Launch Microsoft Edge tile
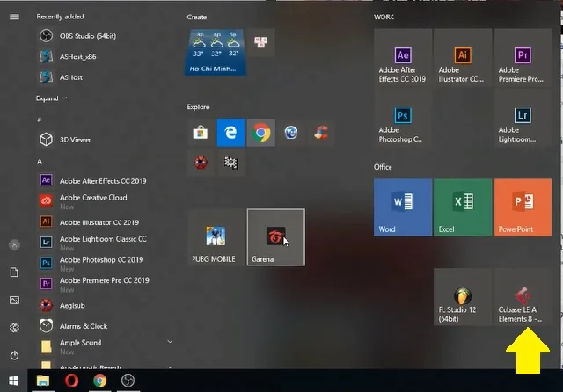 pyautogui.click(x=230, y=133)
